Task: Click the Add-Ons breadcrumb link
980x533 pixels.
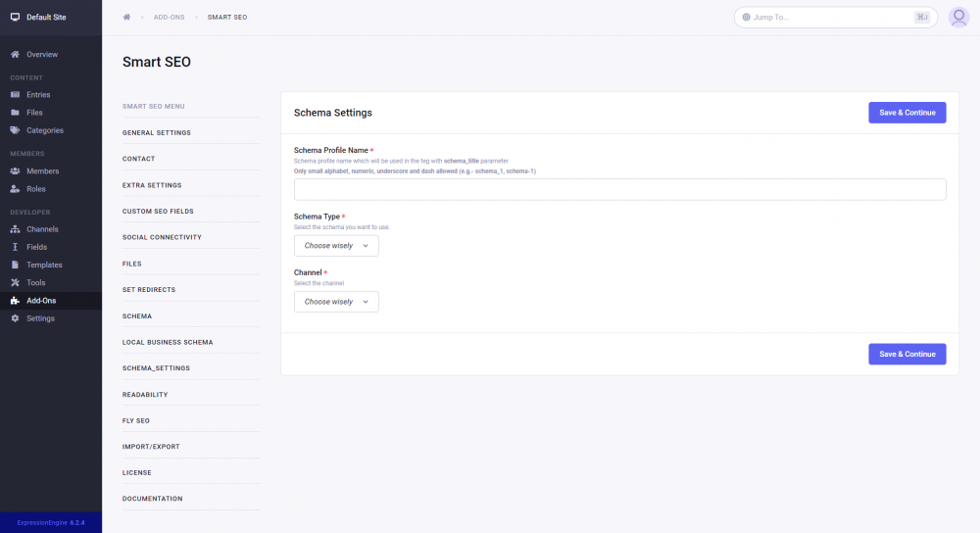Action: [169, 18]
